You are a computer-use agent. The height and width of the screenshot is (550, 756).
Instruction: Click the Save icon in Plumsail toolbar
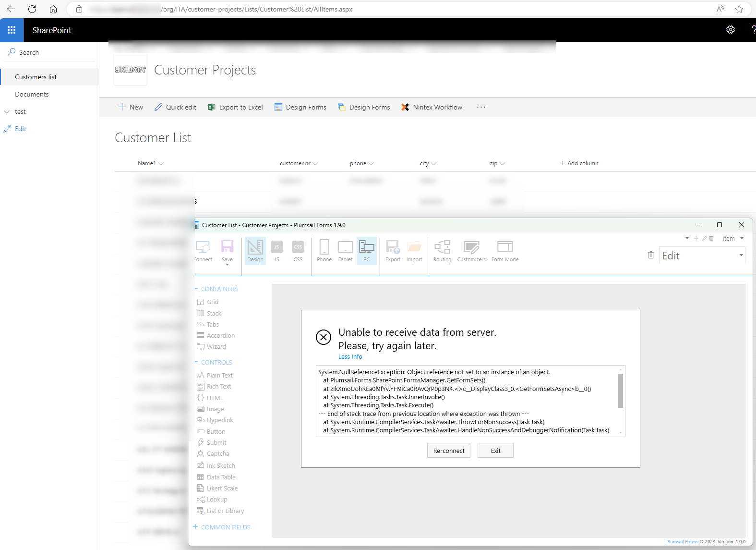tap(227, 248)
